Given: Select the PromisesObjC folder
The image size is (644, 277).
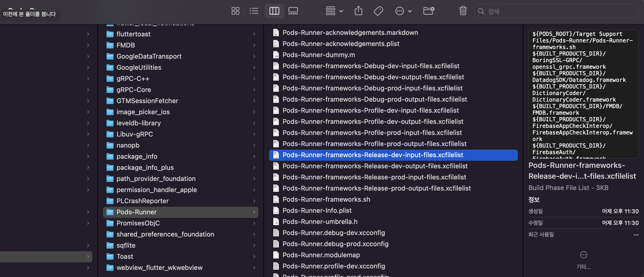Looking at the screenshot, I should (x=180, y=223).
